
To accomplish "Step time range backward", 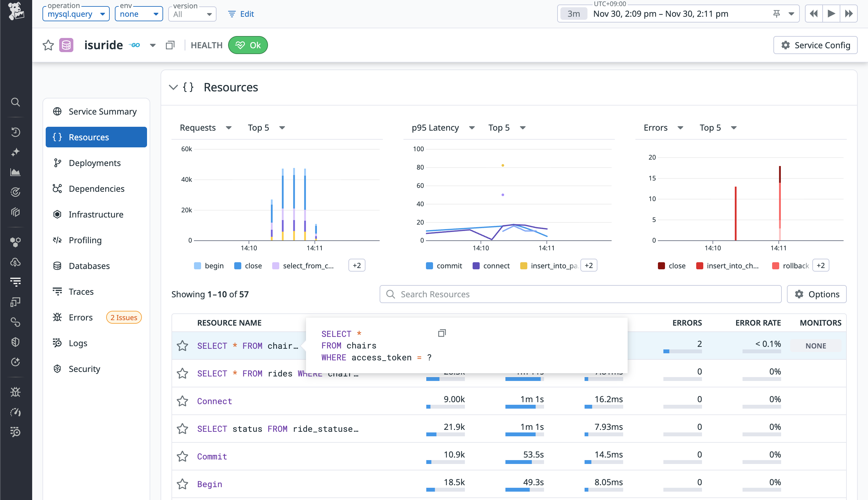I will coord(813,14).
